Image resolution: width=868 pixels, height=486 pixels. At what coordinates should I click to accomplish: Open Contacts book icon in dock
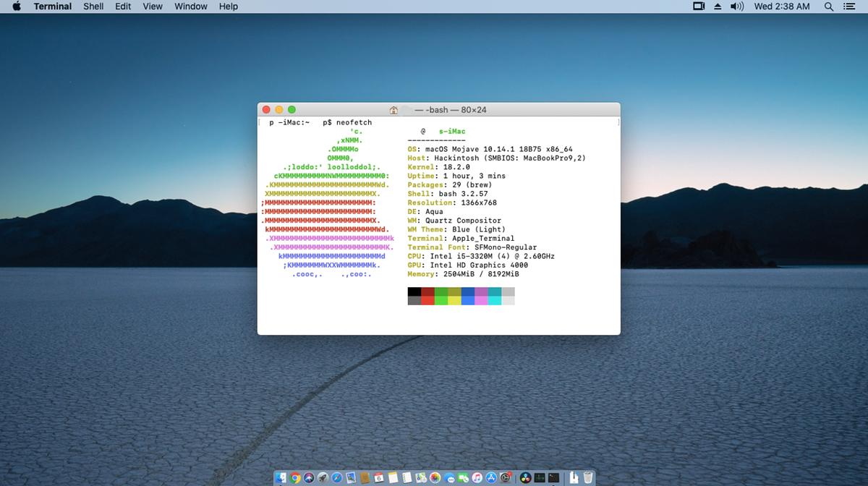(x=365, y=477)
